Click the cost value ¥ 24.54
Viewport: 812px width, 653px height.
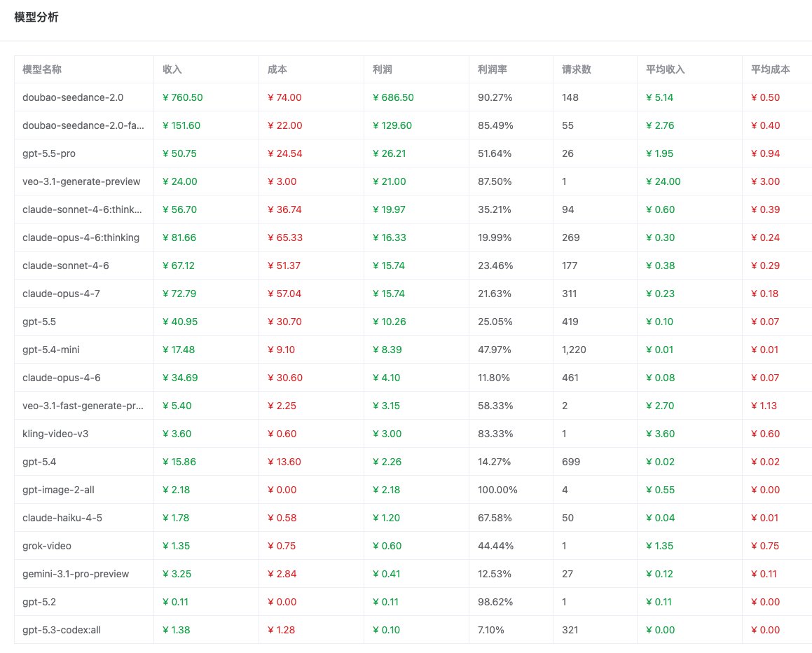[x=285, y=153]
